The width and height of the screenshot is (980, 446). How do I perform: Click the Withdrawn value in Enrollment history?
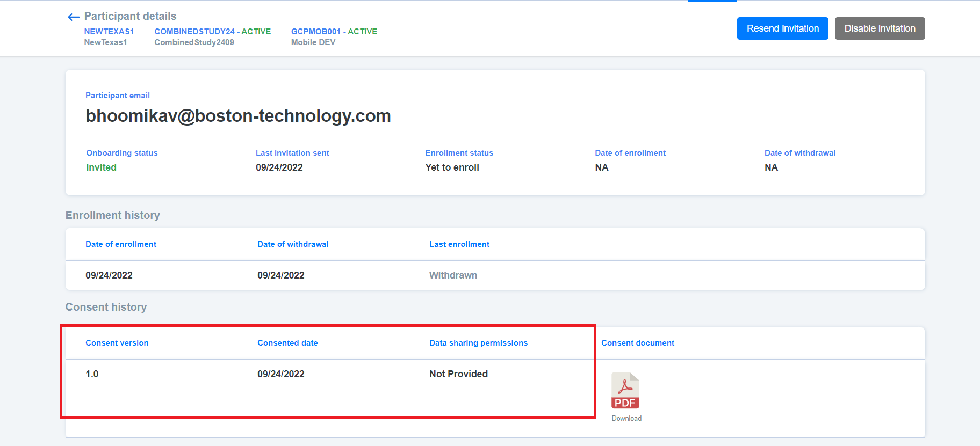[x=453, y=275]
